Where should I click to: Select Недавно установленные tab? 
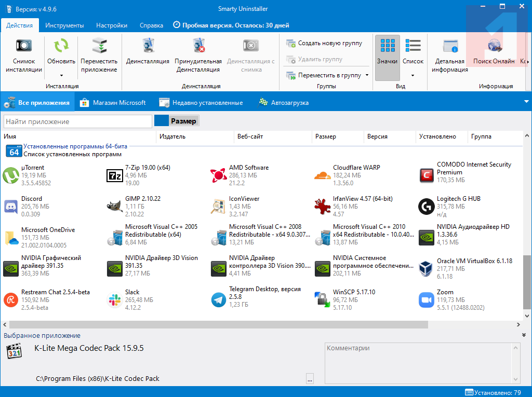(x=201, y=102)
